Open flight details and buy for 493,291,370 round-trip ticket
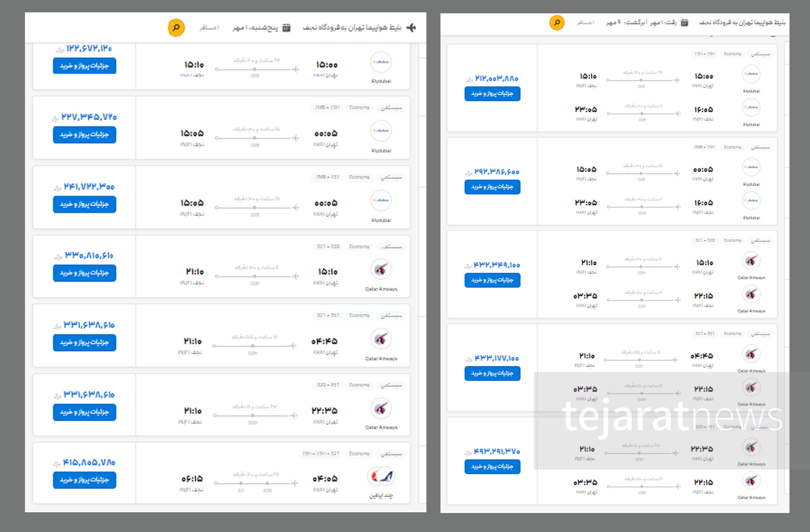The width and height of the screenshot is (810, 532). tap(492, 466)
